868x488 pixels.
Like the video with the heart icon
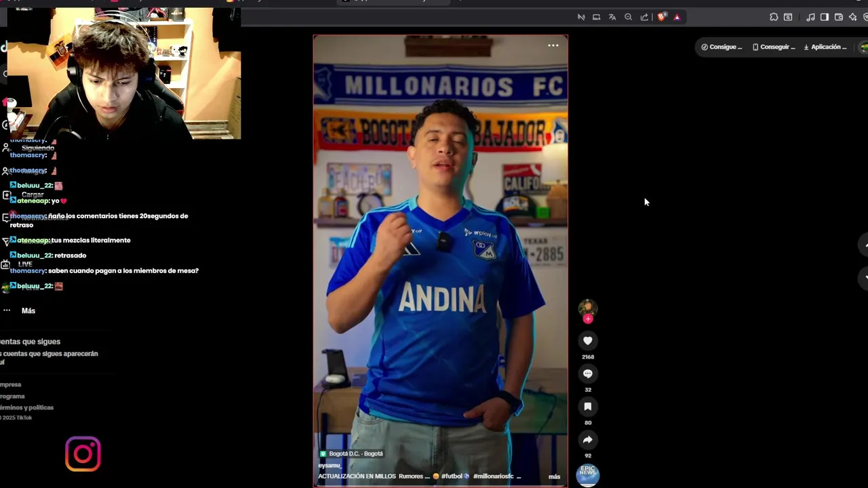(588, 341)
